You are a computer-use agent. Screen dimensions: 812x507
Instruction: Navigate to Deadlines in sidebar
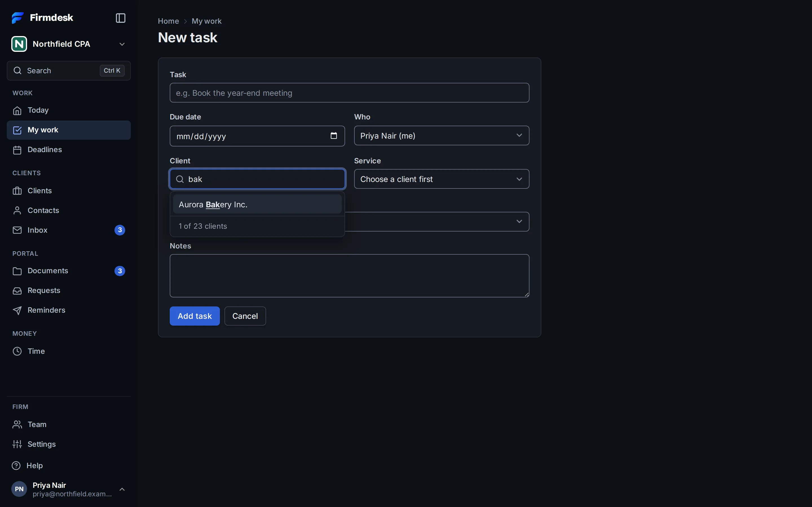(69, 150)
